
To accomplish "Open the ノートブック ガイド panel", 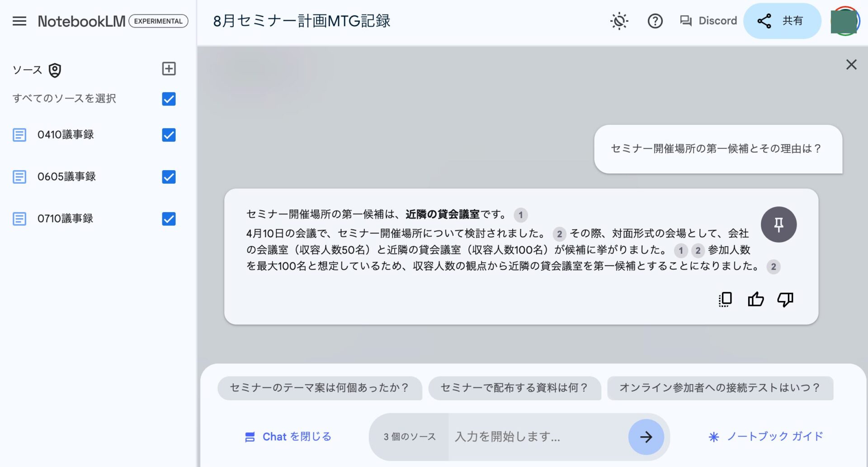I will 765,437.
